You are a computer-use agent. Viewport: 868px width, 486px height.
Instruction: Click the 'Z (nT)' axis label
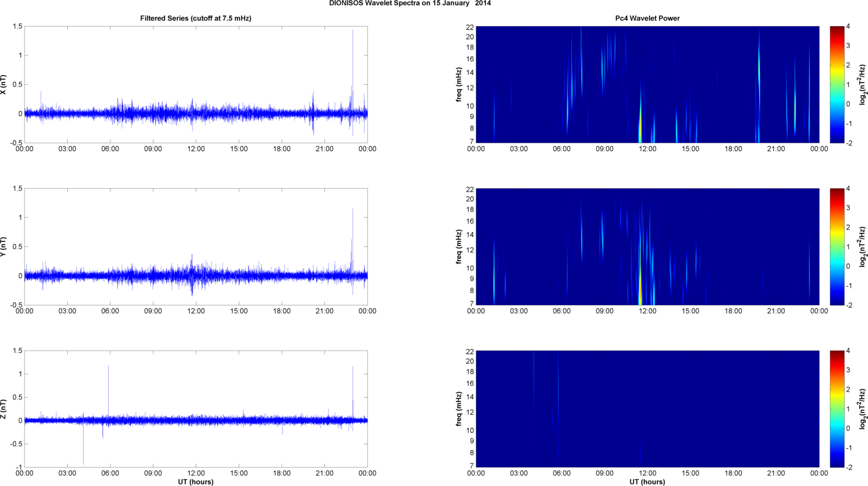pos(3,409)
